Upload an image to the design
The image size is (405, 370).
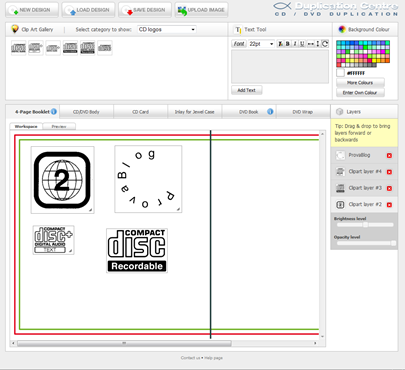(x=202, y=10)
